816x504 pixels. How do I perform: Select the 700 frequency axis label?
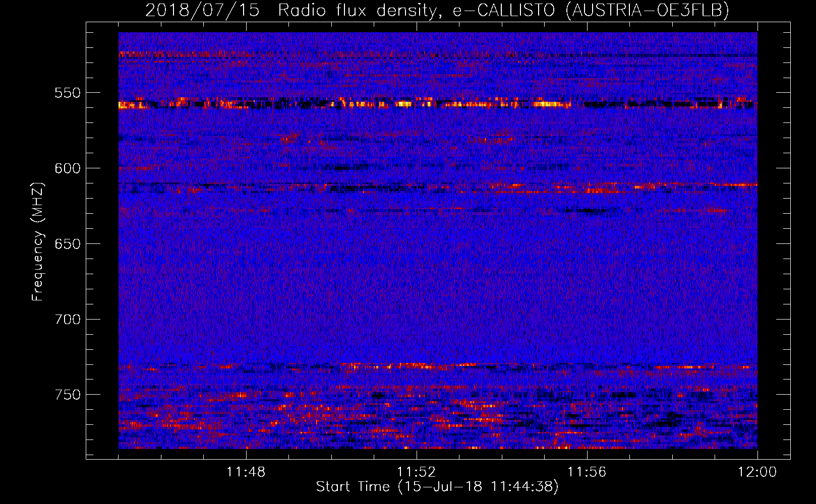click(x=68, y=320)
